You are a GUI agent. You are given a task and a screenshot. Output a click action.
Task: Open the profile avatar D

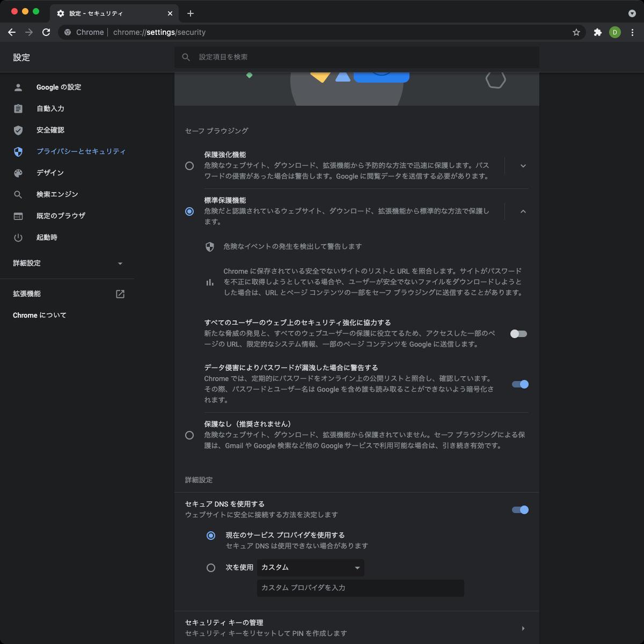click(615, 32)
